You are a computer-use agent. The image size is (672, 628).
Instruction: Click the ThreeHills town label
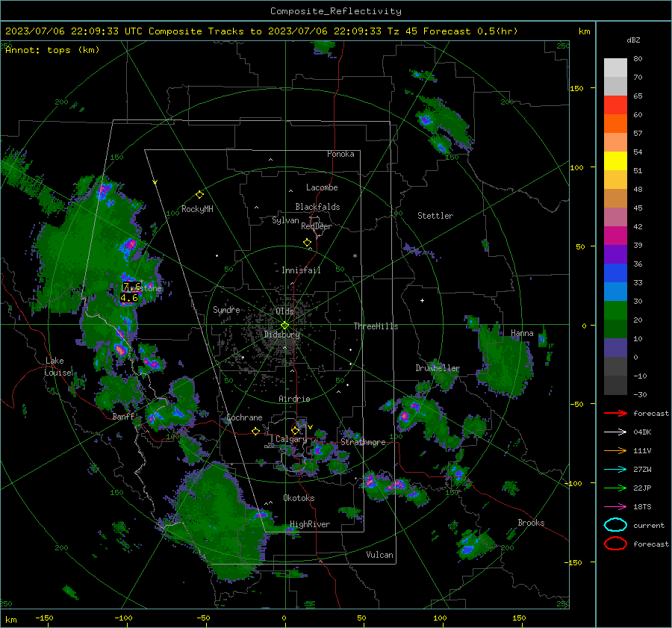(x=376, y=326)
